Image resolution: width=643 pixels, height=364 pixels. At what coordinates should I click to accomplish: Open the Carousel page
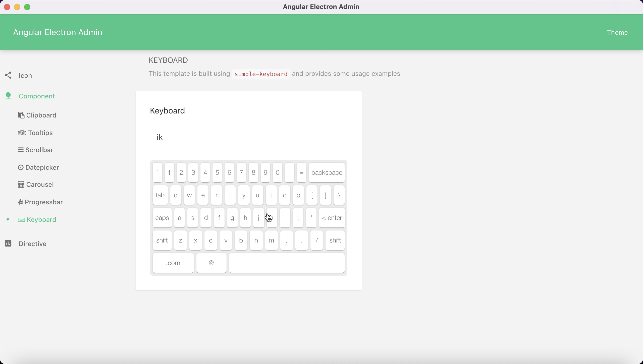[x=40, y=185]
